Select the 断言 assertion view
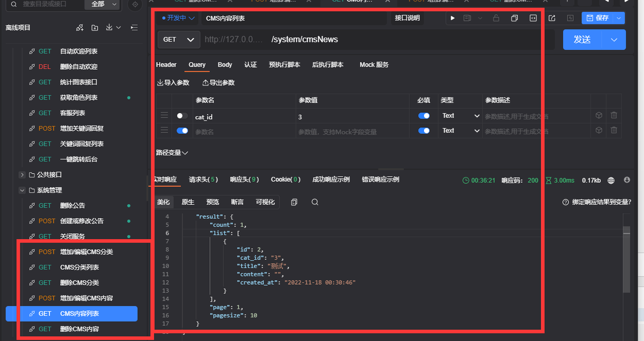 pos(237,202)
